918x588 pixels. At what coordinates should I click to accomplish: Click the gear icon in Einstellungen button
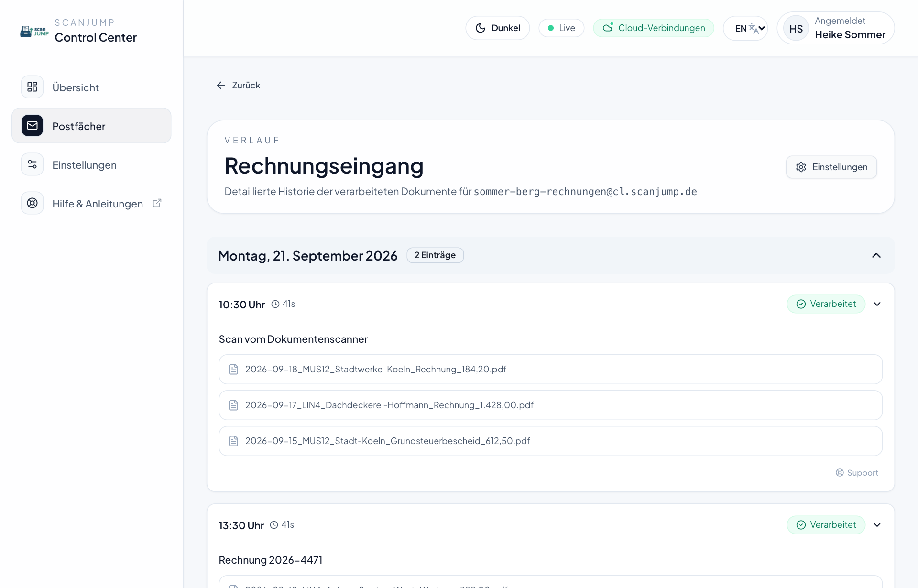(801, 167)
